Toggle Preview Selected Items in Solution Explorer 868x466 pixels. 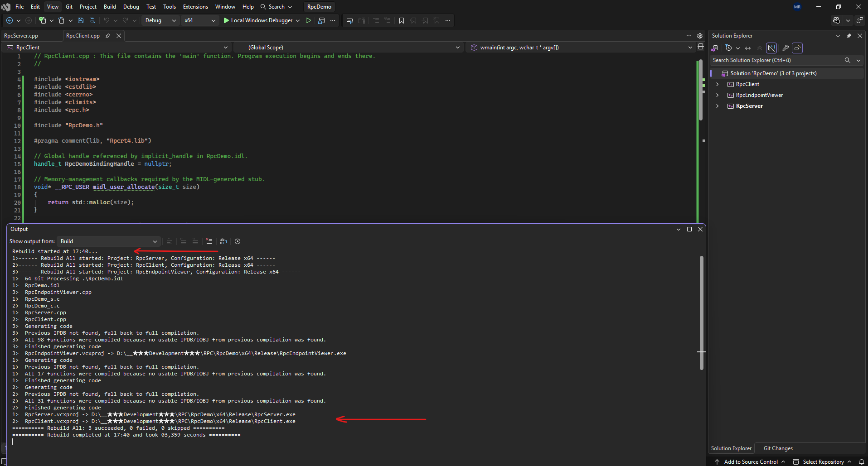798,48
